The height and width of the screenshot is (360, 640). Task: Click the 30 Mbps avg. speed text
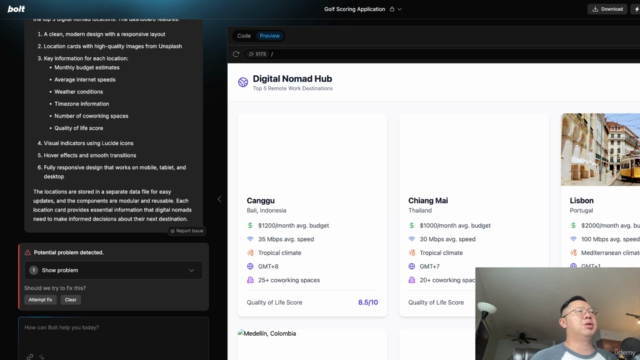447,239
